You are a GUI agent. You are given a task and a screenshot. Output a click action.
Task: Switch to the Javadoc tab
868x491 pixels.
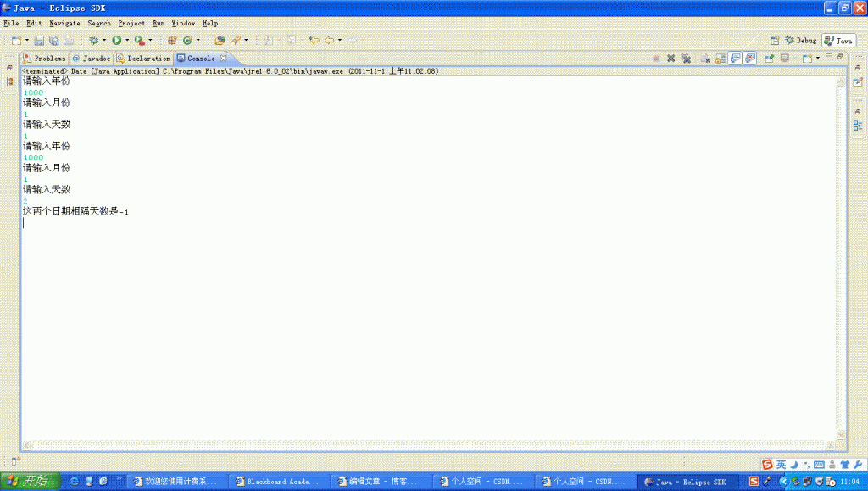[92, 59]
